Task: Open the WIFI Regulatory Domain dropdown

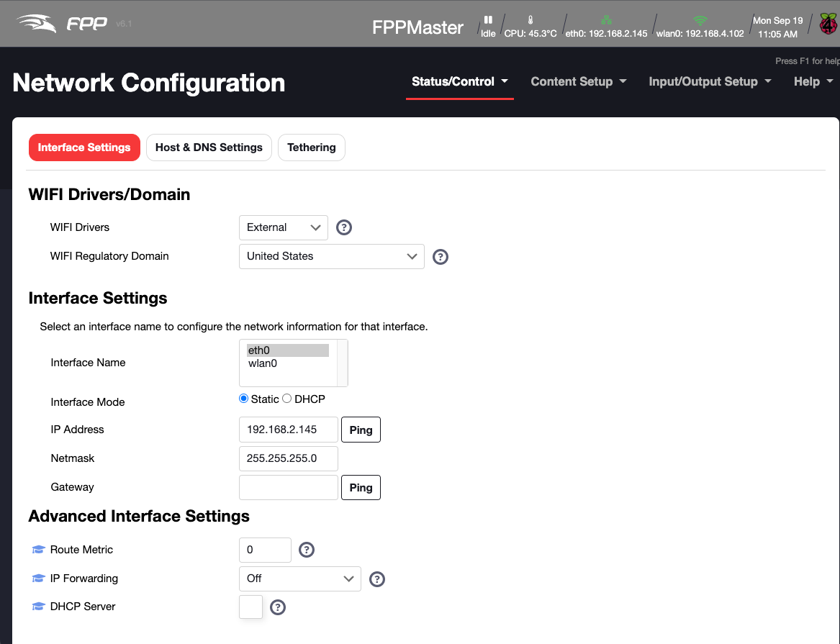Action: click(x=331, y=256)
